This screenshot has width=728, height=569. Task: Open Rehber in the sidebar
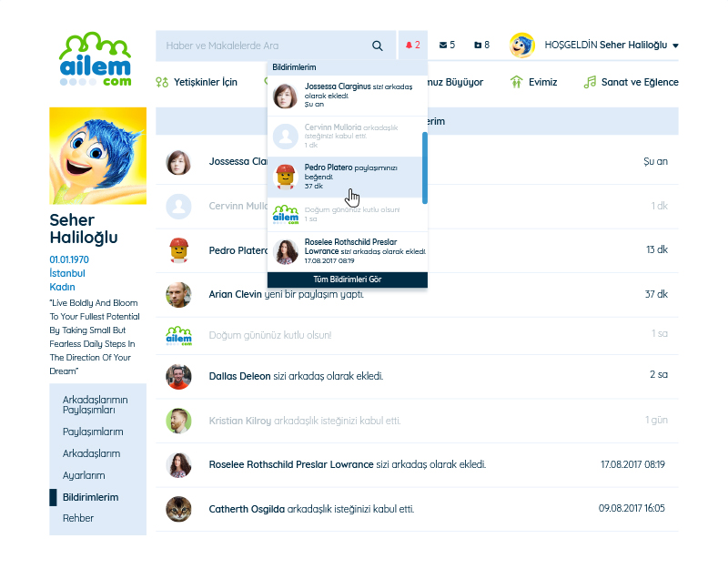click(78, 518)
